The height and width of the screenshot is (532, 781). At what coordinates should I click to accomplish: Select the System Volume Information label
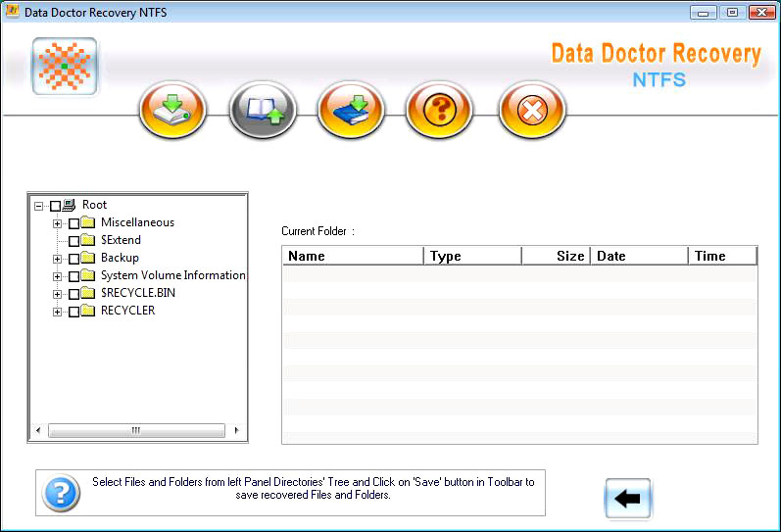click(x=172, y=275)
